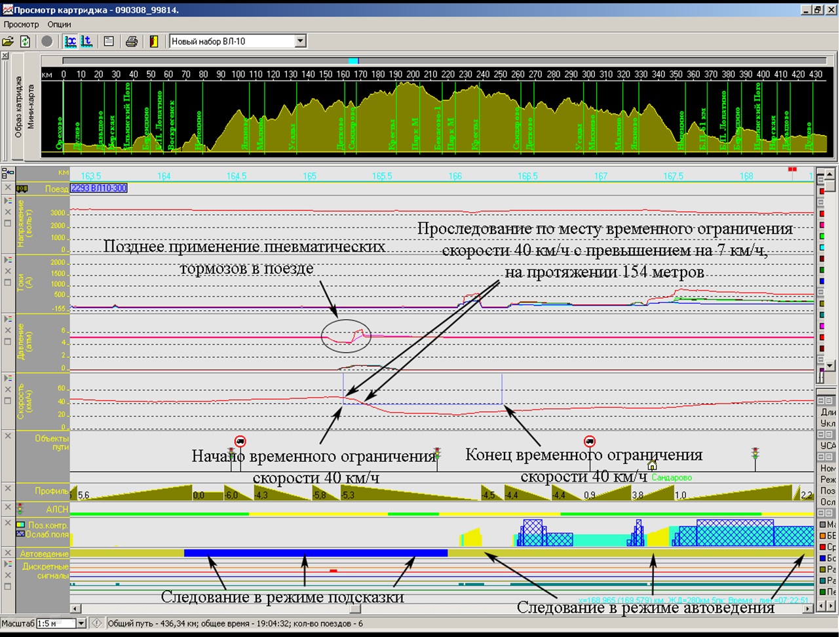The height and width of the screenshot is (637, 840).
Task: Click the open file folder icon
Action: point(8,41)
